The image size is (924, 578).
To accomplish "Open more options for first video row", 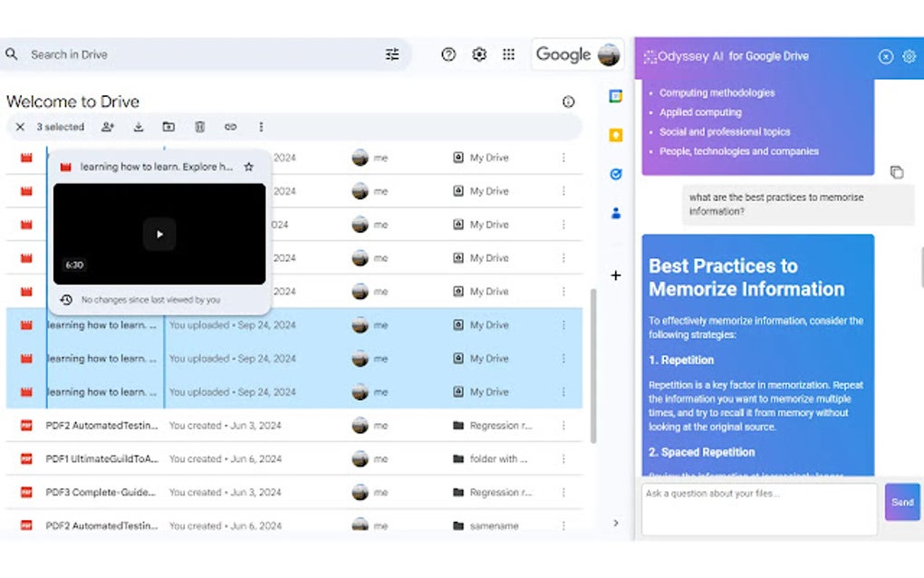I will point(564,158).
